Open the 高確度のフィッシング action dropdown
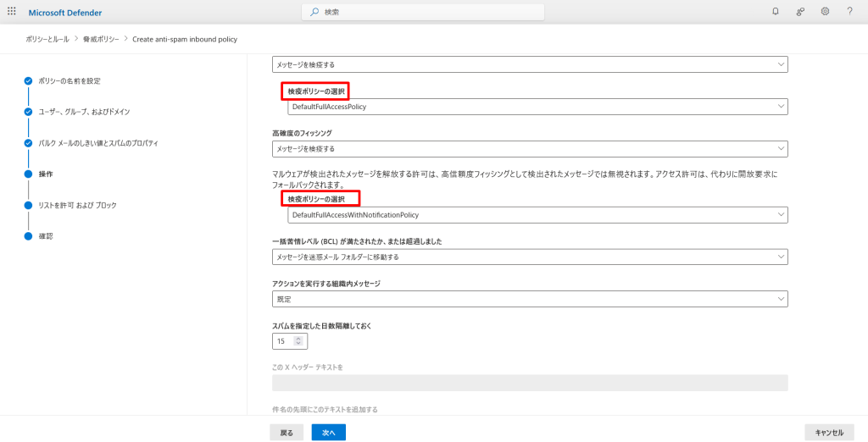This screenshot has width=868, height=442. point(530,149)
